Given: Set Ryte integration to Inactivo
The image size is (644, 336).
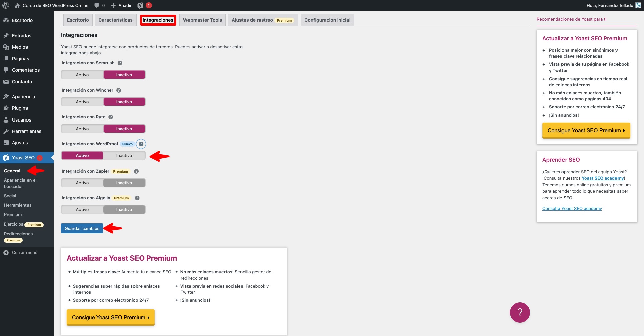Looking at the screenshot, I should [124, 129].
